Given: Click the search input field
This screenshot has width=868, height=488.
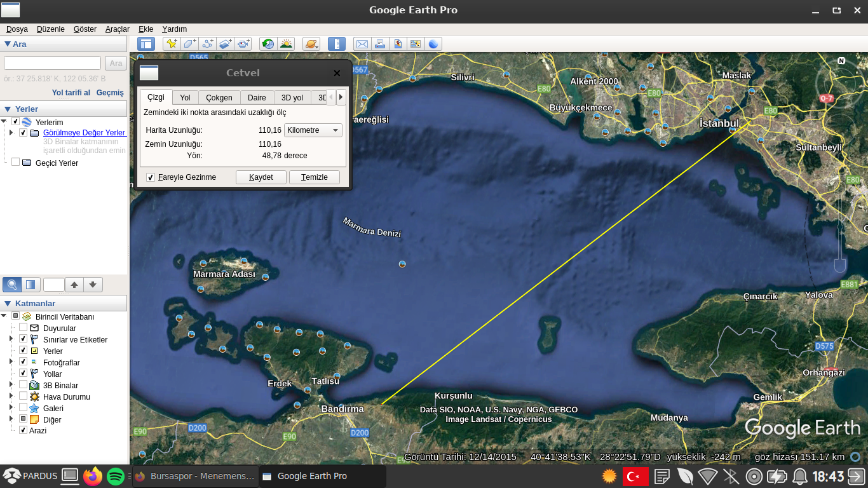Looking at the screenshot, I should pyautogui.click(x=53, y=63).
